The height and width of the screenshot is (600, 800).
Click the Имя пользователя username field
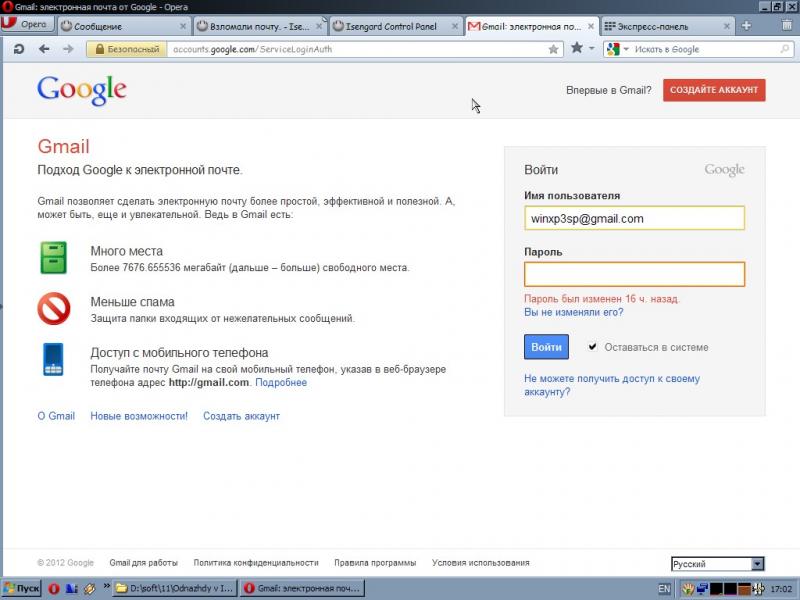634,218
